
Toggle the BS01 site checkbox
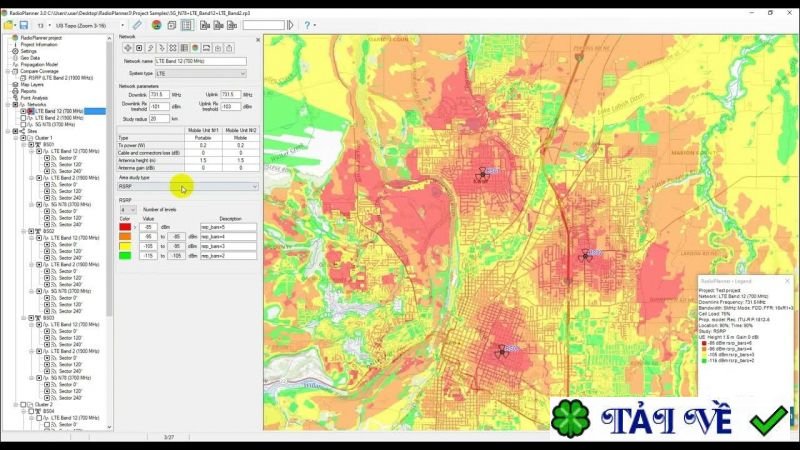click(x=31, y=145)
